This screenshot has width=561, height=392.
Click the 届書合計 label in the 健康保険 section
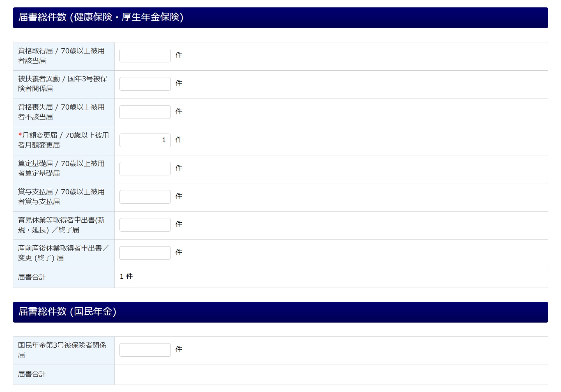pyautogui.click(x=32, y=277)
